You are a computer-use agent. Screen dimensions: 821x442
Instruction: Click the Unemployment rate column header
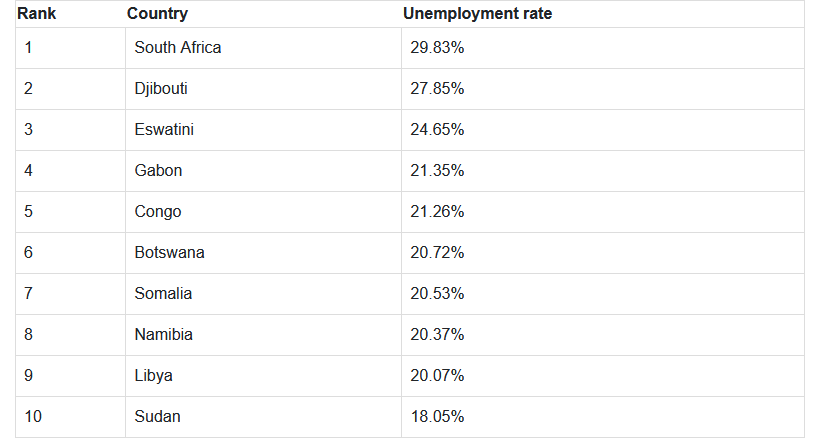point(477,14)
